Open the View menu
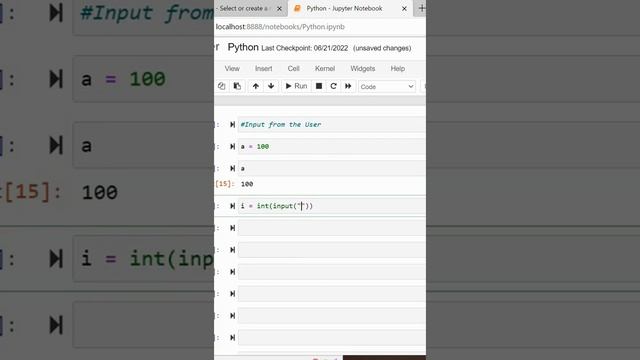640x360 pixels. pos(232,69)
